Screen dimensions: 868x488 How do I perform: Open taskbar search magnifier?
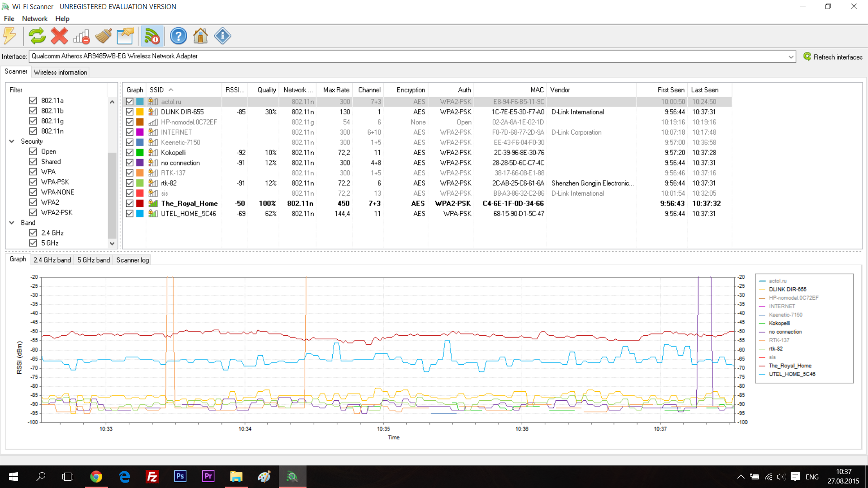(41, 477)
